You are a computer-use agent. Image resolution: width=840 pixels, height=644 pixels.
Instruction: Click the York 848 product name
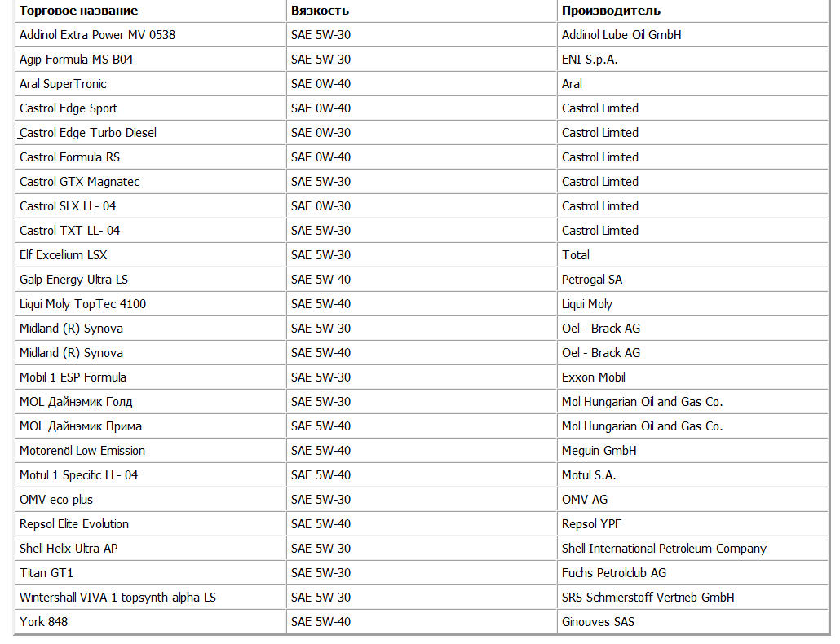[x=44, y=622]
